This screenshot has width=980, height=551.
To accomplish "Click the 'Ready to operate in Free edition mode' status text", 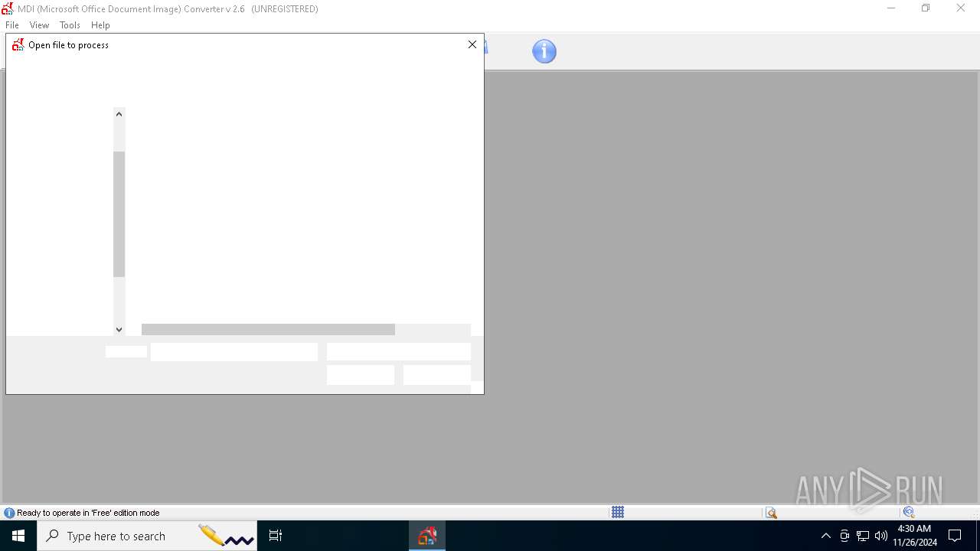I will pos(88,513).
